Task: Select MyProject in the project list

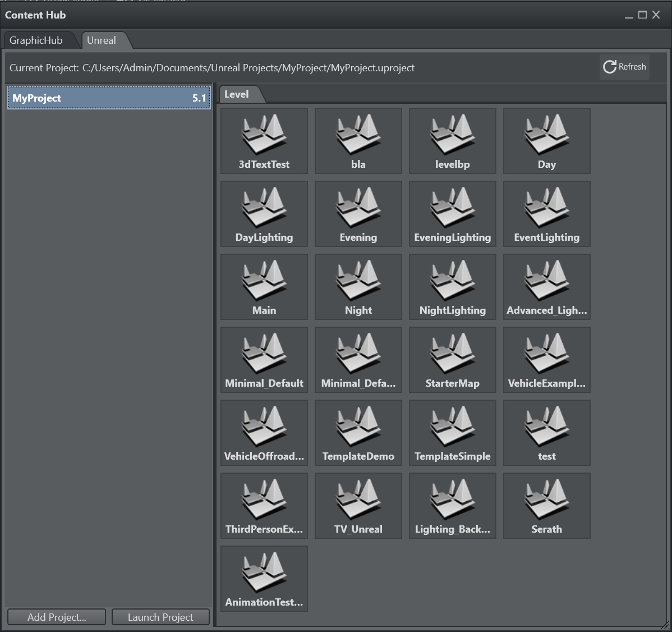Action: [x=109, y=98]
